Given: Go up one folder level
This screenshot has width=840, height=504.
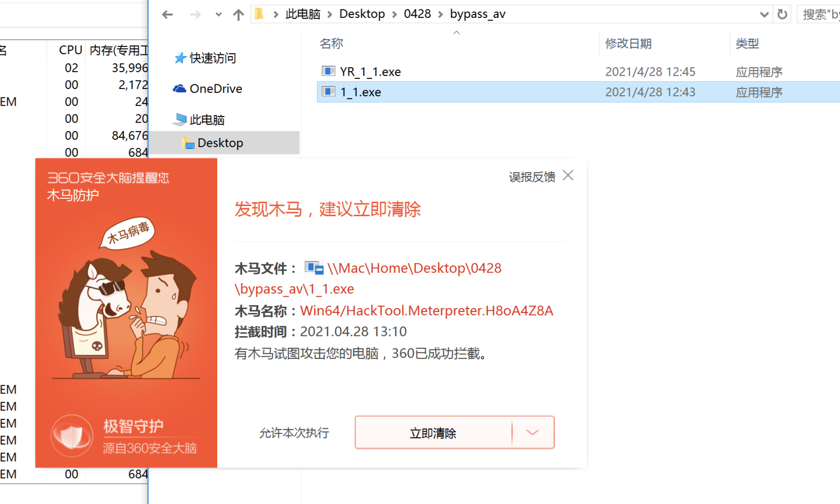Looking at the screenshot, I should tap(239, 15).
